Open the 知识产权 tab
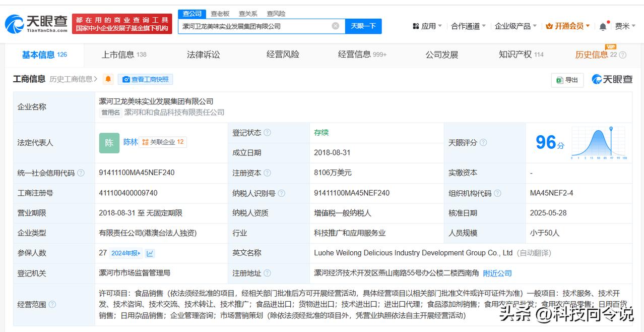644x332 pixels. click(521, 54)
